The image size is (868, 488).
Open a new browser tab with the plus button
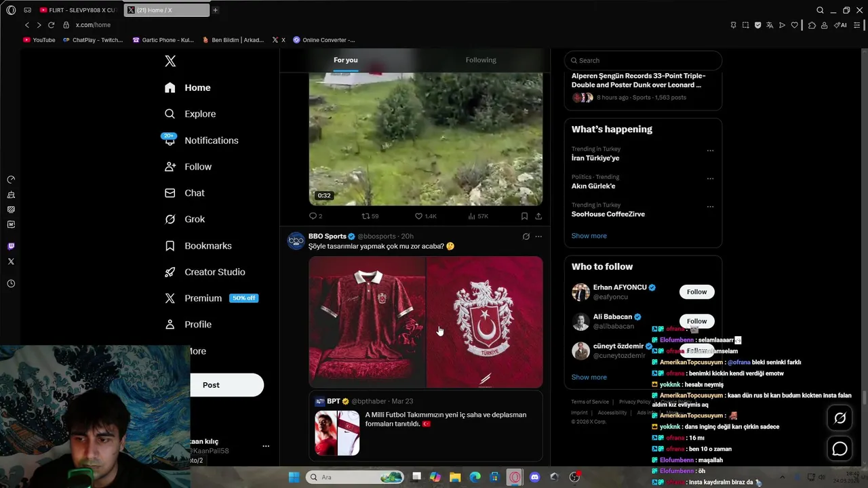[215, 10]
